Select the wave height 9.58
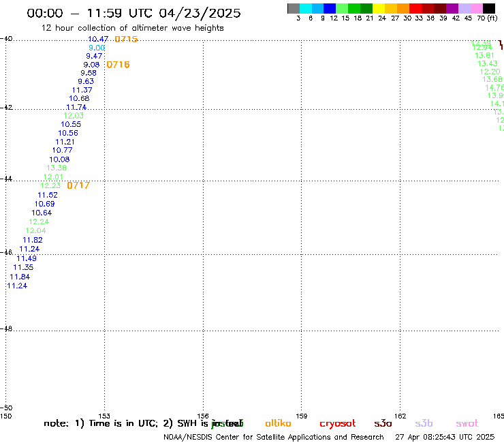The height and width of the screenshot is (443, 504). click(89, 73)
